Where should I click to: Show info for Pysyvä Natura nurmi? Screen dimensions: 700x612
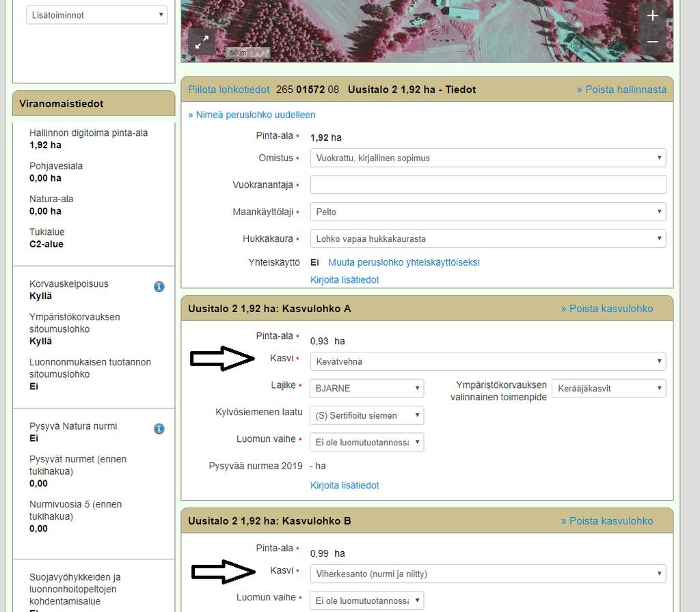(x=159, y=429)
